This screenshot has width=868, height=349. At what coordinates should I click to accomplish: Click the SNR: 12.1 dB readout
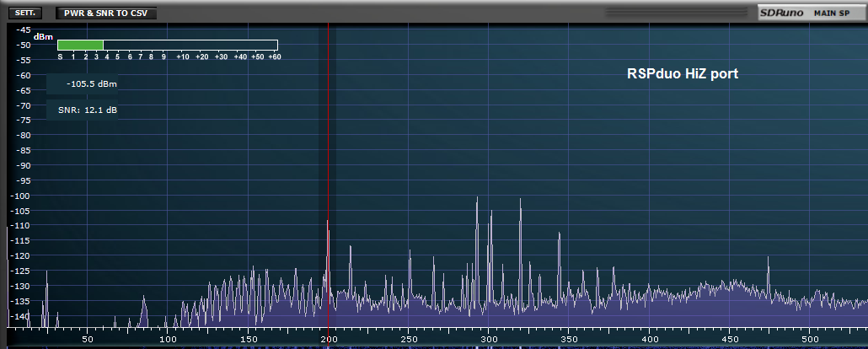tap(82, 110)
